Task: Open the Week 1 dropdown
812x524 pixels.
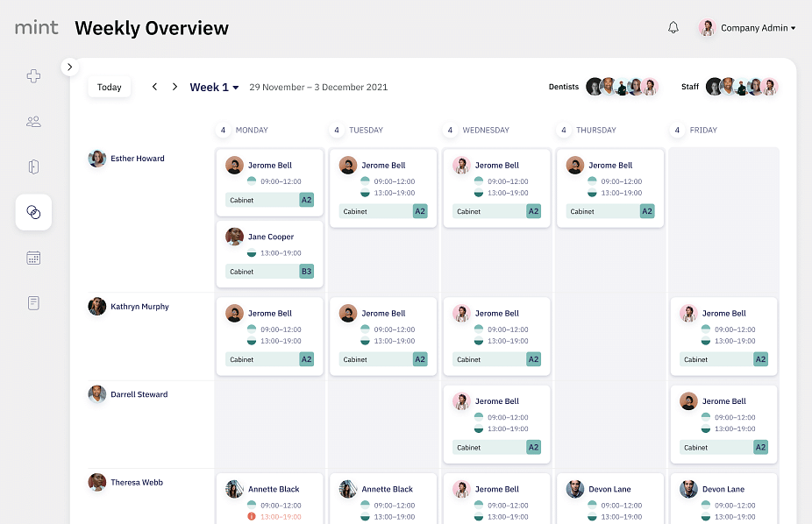Action: [214, 87]
